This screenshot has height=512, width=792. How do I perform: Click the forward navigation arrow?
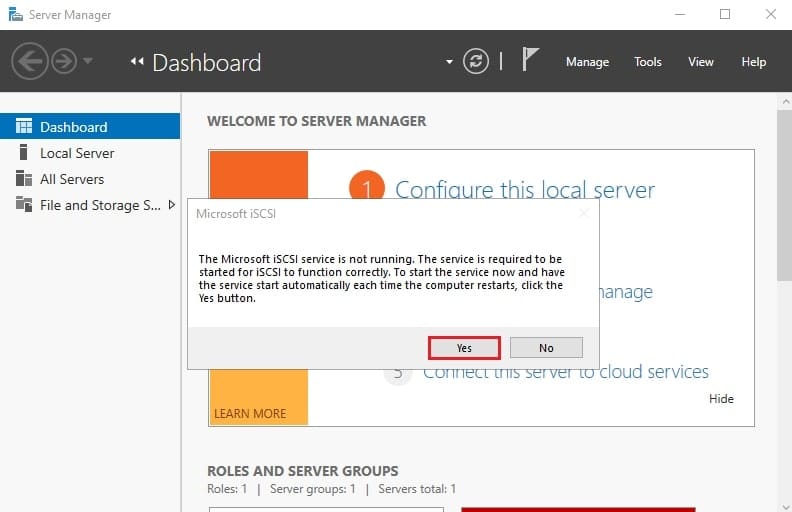coord(64,61)
